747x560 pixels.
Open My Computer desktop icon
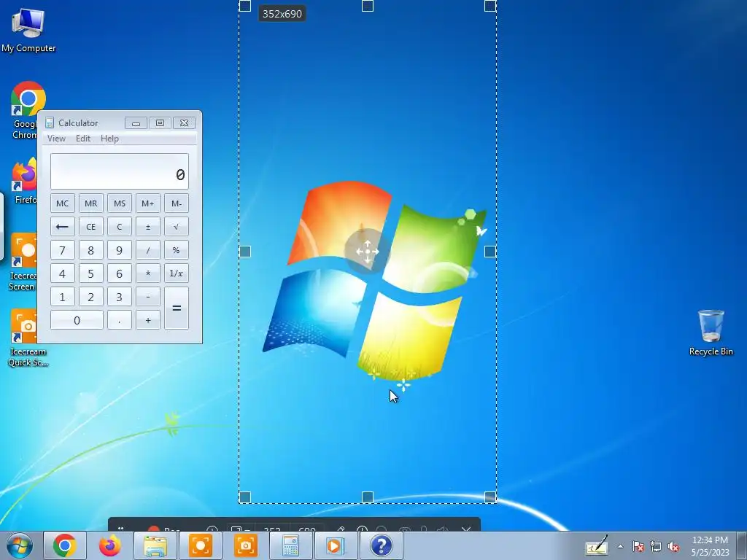point(28,30)
